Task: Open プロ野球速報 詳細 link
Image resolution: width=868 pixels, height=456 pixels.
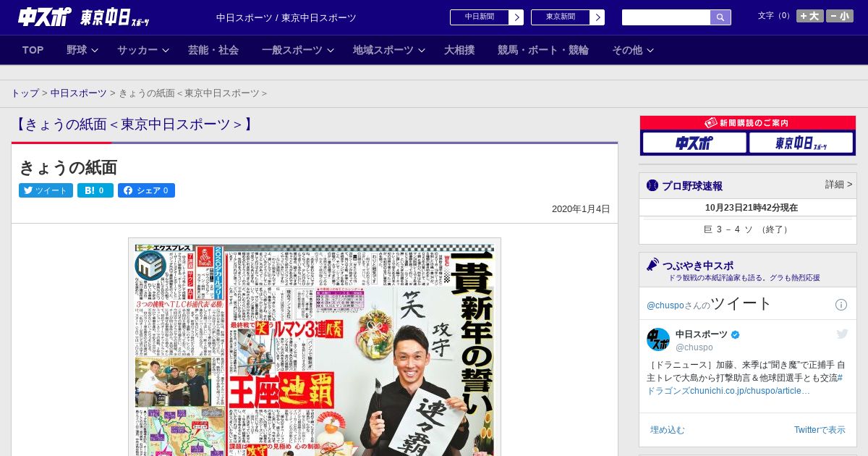Action: [838, 185]
